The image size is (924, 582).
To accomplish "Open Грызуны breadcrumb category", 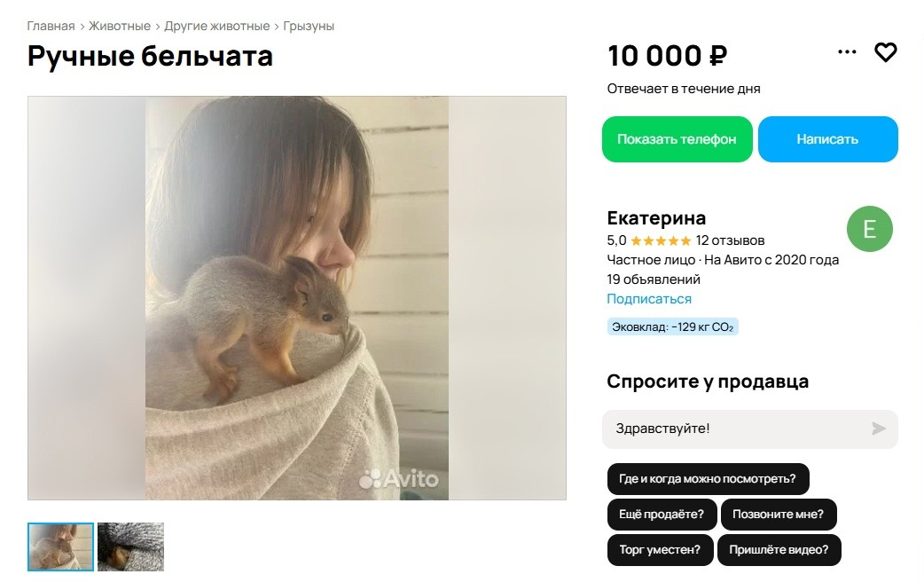I will click(309, 26).
